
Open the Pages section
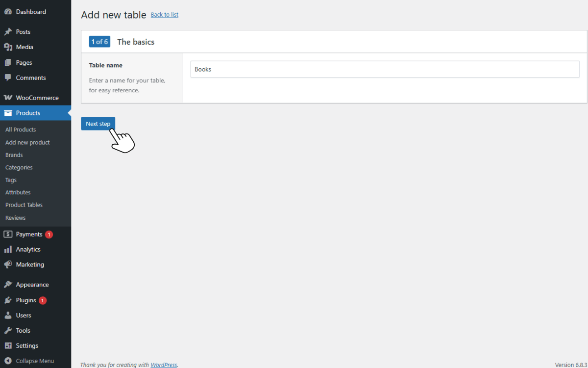click(x=22, y=62)
